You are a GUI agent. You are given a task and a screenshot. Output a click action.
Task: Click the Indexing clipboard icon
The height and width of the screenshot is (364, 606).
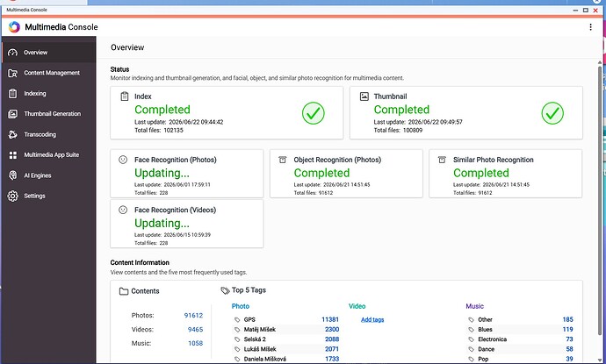13,94
